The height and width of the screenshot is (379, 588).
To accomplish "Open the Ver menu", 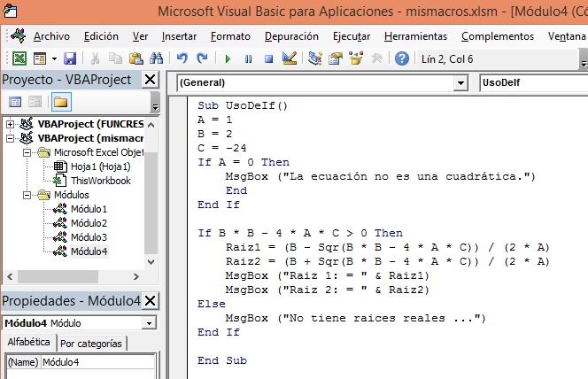I will tap(140, 36).
